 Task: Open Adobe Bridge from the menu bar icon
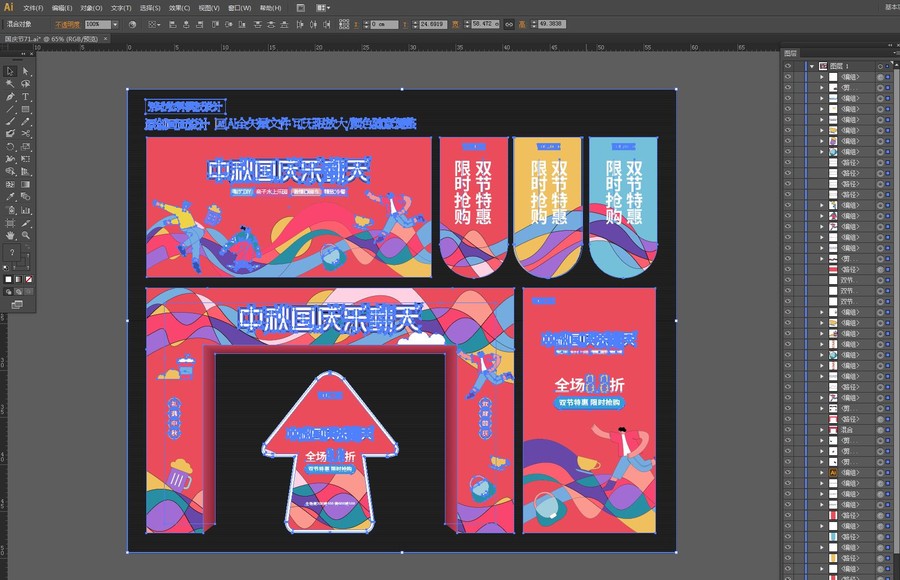coord(300,8)
